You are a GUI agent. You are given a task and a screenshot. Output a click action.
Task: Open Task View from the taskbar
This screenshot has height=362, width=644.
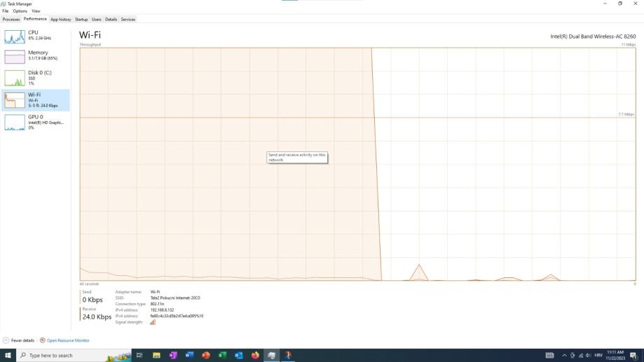coord(139,356)
